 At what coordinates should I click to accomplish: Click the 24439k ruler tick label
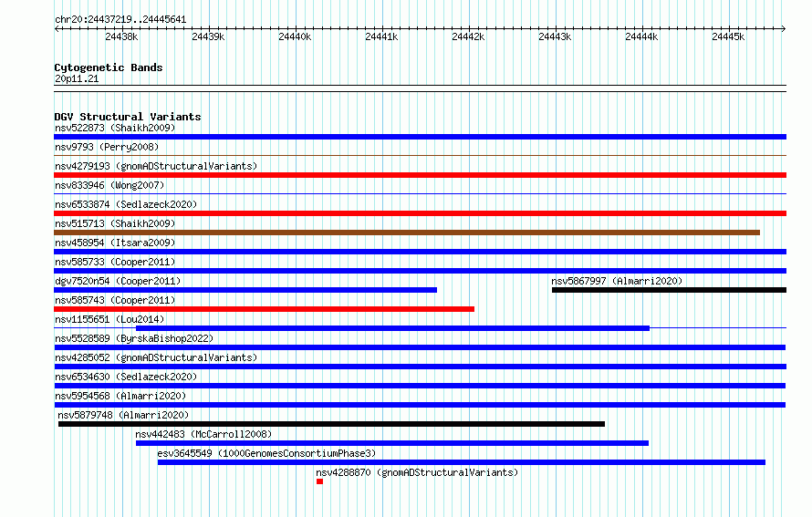(208, 36)
